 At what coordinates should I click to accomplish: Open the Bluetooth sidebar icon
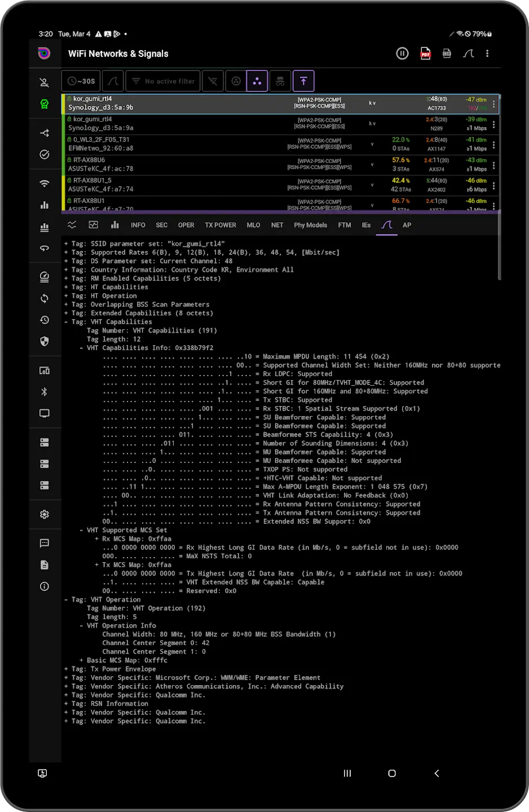coord(45,392)
